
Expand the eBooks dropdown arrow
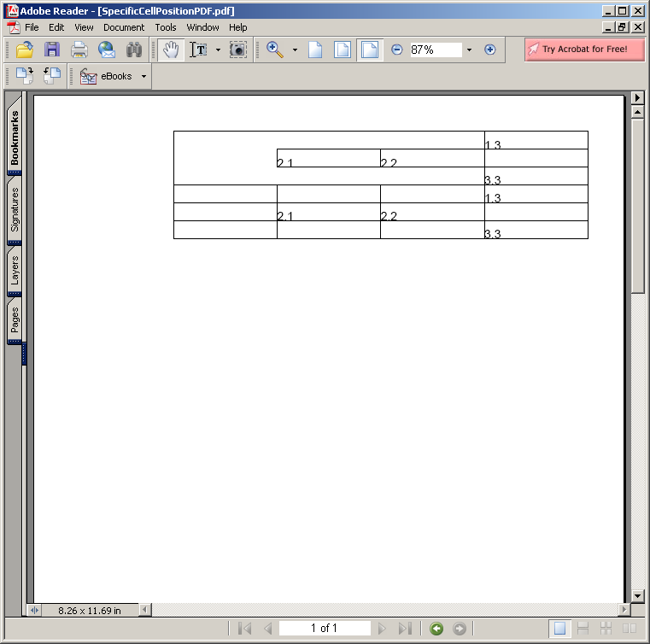143,76
